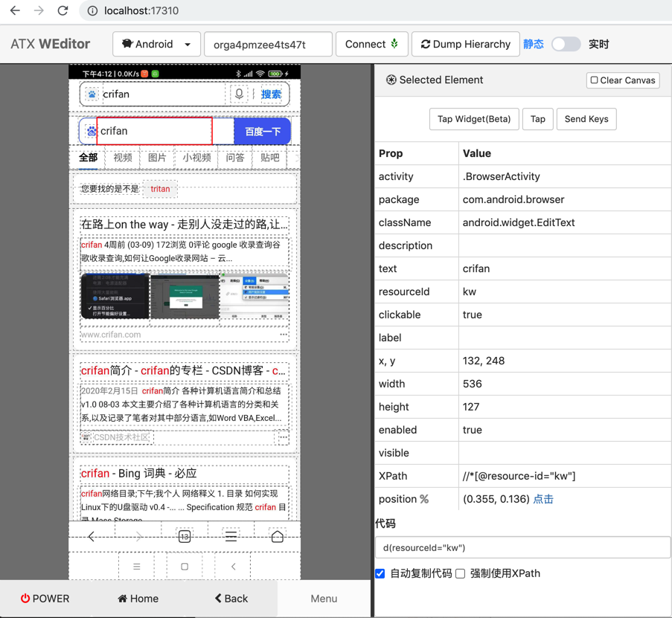Switch to the 视频 tab

123,158
